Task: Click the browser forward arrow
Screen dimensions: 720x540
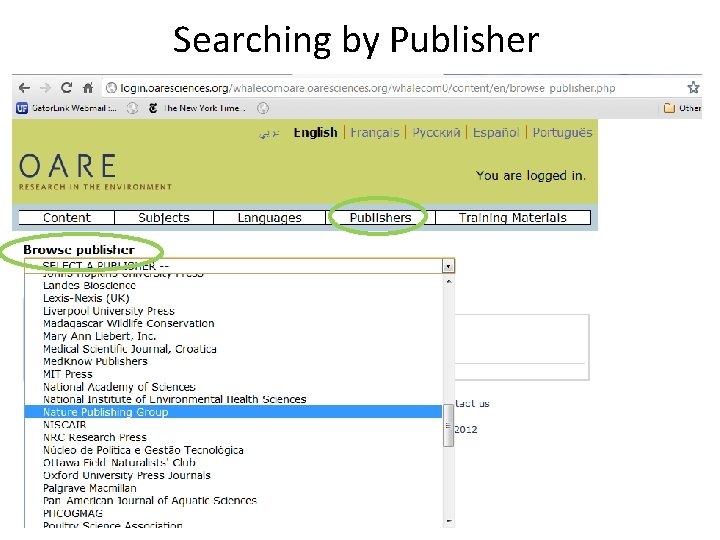Action: [x=45, y=88]
